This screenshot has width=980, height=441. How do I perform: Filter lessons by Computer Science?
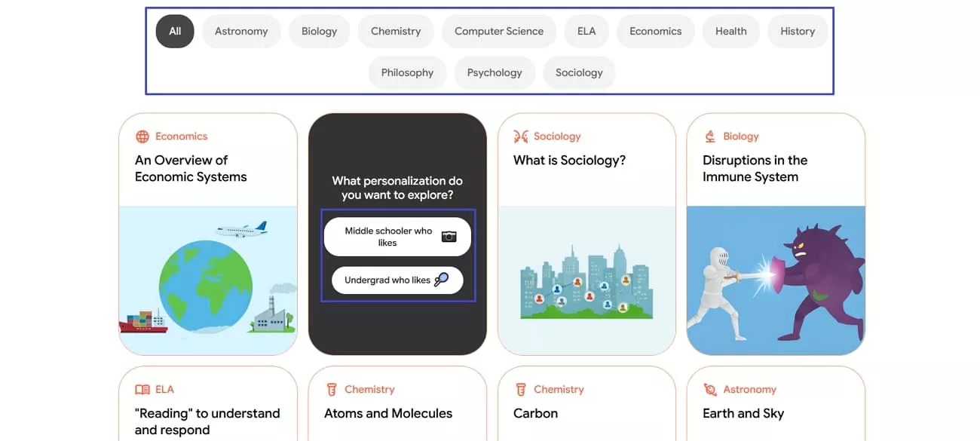tap(498, 32)
